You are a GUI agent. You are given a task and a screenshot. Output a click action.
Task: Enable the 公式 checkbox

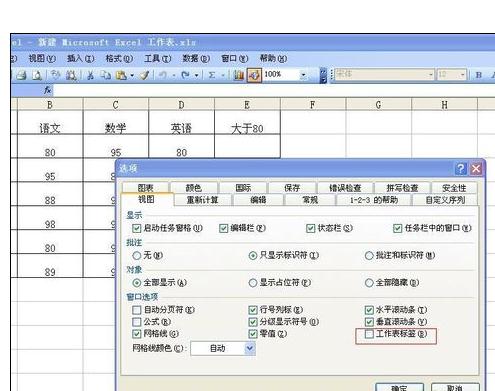coord(136,322)
